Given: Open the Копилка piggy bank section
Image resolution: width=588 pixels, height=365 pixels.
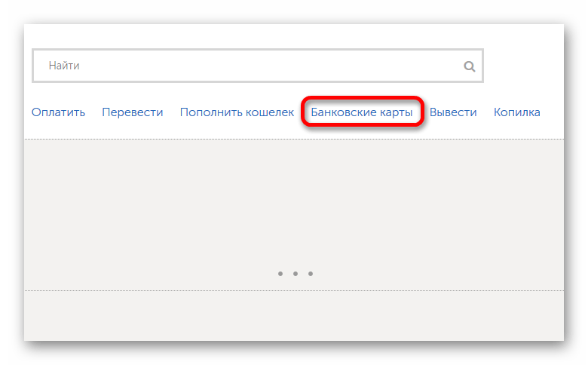Looking at the screenshot, I should pos(516,112).
